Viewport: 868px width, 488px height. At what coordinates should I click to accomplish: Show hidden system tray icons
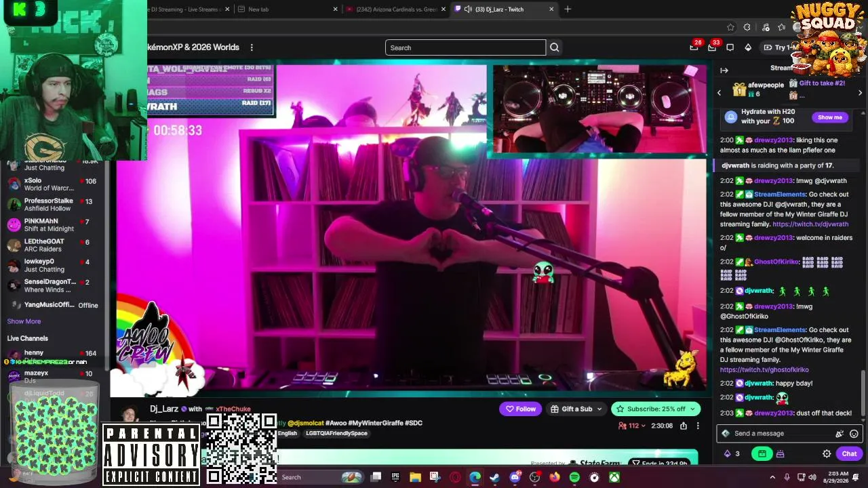[772, 477]
